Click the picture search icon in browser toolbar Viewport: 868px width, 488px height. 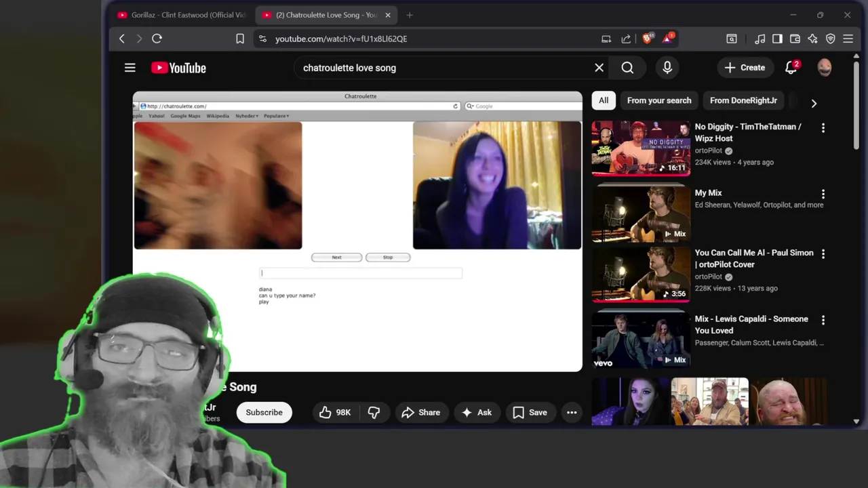(x=732, y=39)
